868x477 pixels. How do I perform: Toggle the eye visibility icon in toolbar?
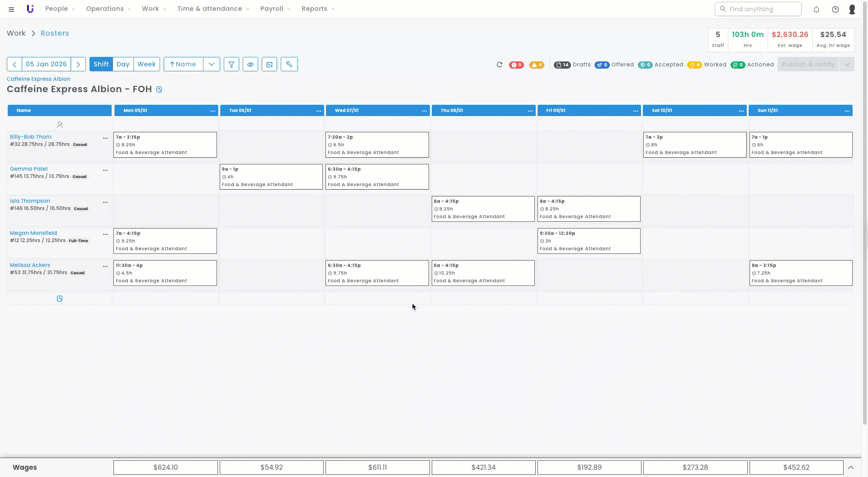pyautogui.click(x=250, y=64)
